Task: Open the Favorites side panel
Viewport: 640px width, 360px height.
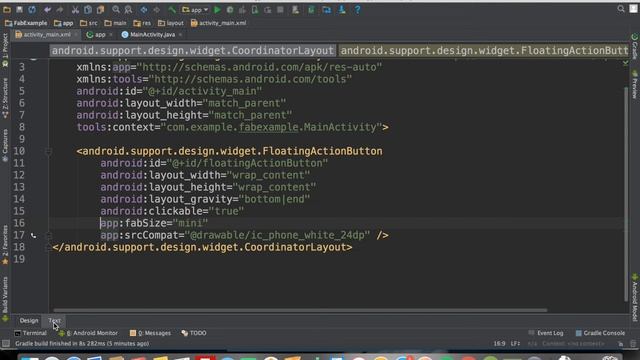Action: click(x=5, y=244)
